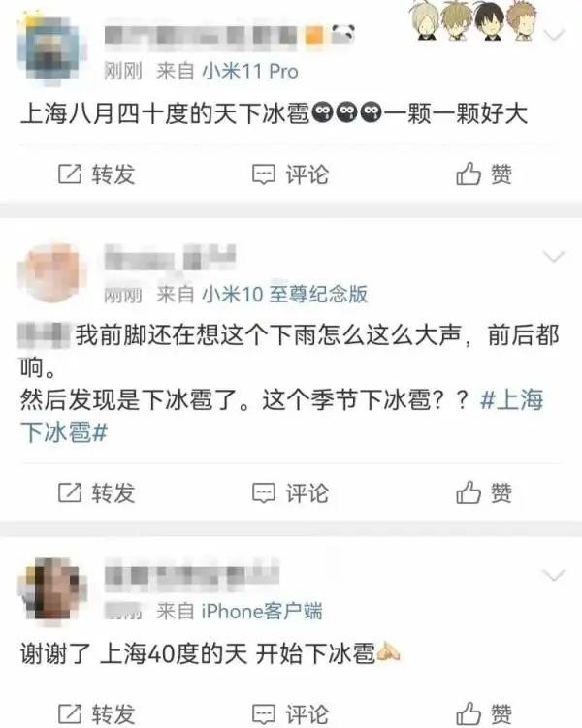Repost the third post from iPhone client
582x728 pixels.
(x=70, y=713)
